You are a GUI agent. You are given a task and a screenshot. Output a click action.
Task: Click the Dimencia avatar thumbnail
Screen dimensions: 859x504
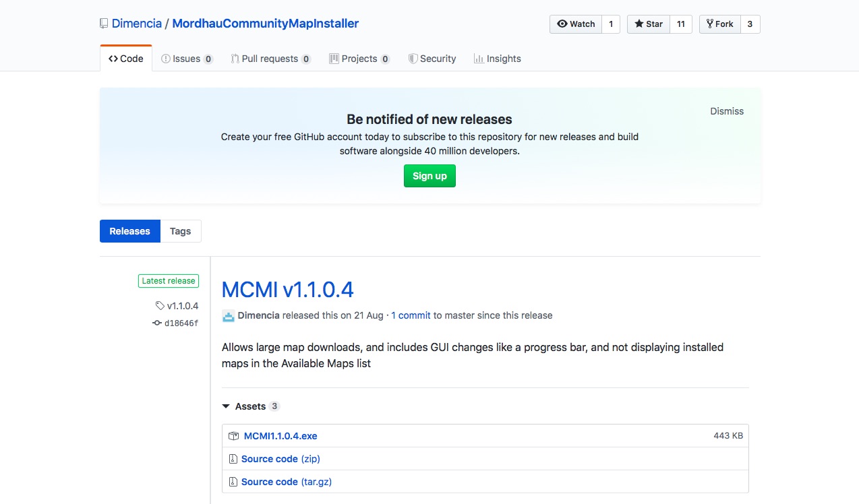click(x=229, y=315)
